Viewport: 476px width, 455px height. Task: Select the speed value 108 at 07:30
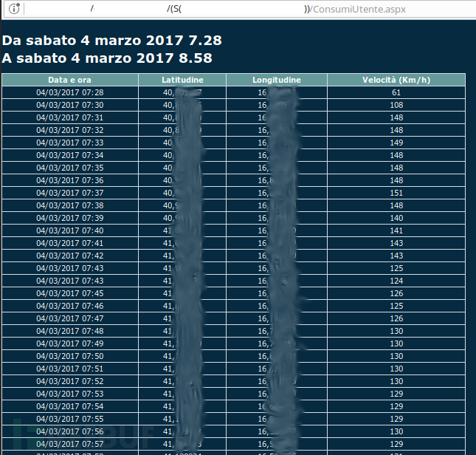click(x=396, y=105)
